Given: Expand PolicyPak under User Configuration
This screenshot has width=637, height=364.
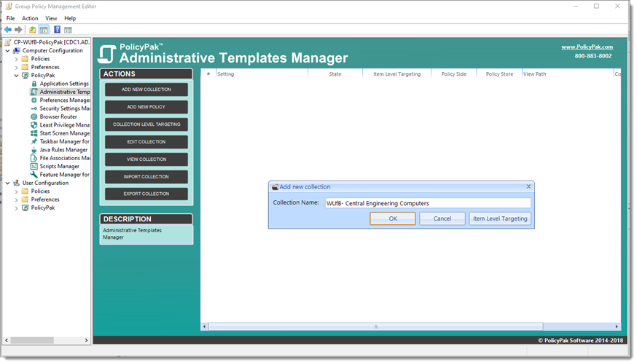Looking at the screenshot, I should tap(16, 208).
